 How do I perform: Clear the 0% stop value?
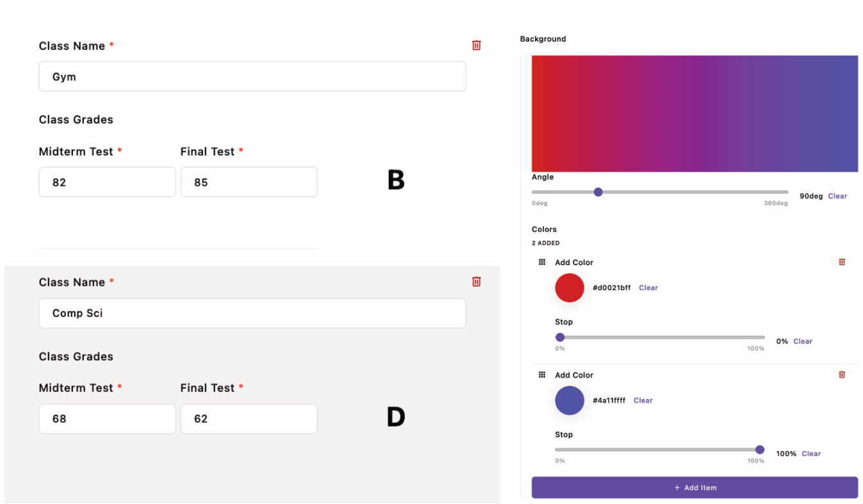(803, 341)
